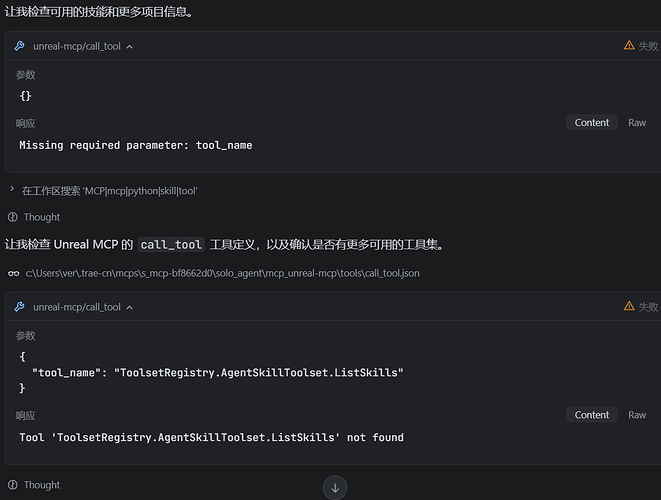Click warning icon on first failed tool call
This screenshot has width=661, height=500.
629,45
